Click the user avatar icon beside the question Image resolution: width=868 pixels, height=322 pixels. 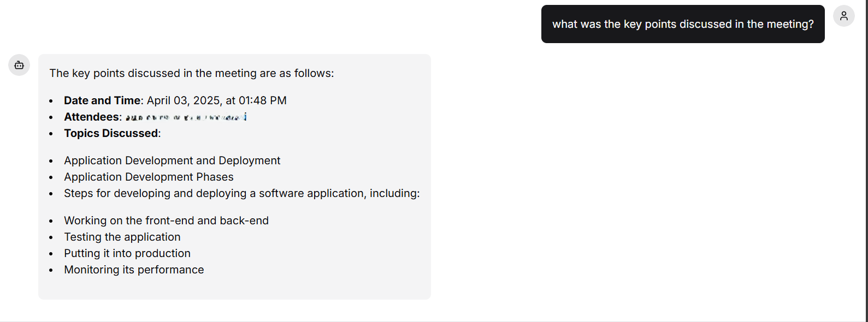[x=843, y=16]
